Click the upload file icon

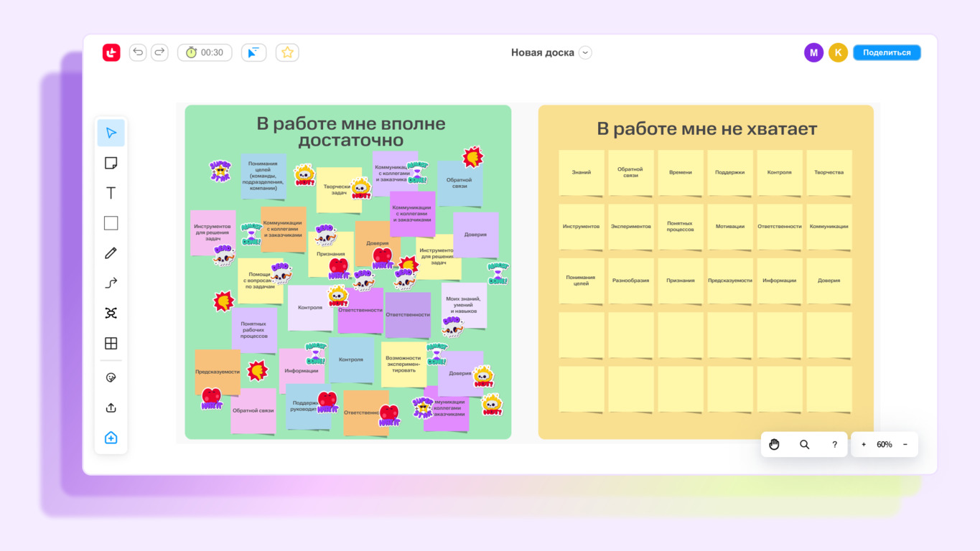[111, 408]
